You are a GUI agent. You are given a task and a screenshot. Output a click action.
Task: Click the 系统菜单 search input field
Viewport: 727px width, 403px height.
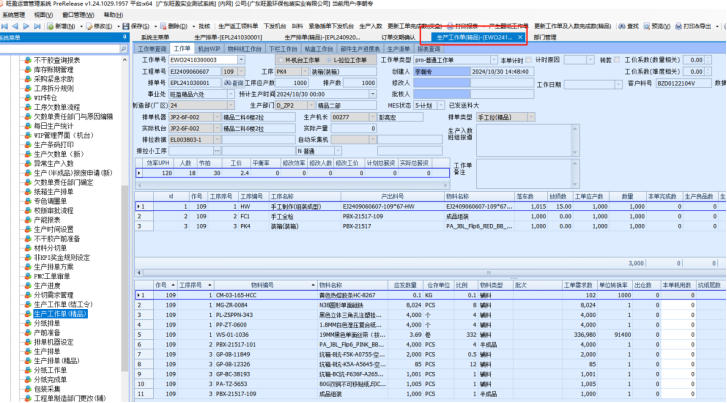[59, 49]
